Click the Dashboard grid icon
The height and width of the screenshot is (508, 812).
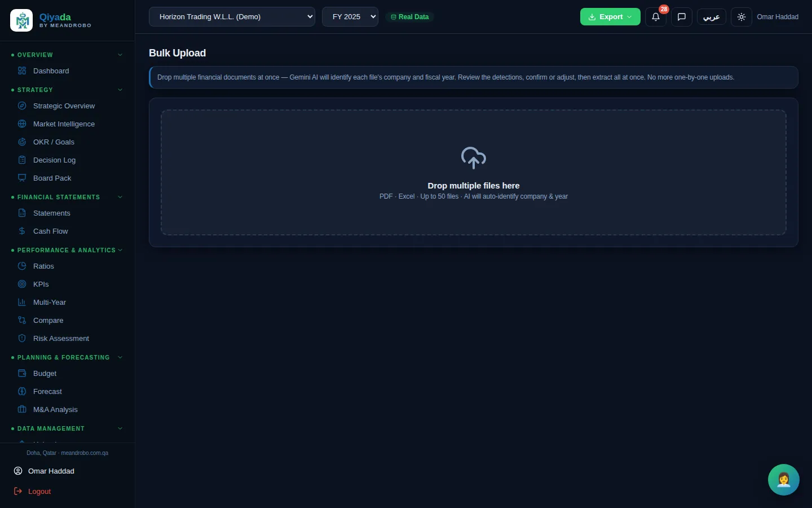(x=22, y=71)
